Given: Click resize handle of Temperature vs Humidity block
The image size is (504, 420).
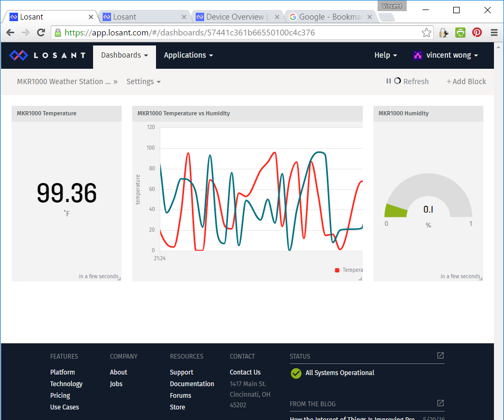Looking at the screenshot, I should 360,279.
